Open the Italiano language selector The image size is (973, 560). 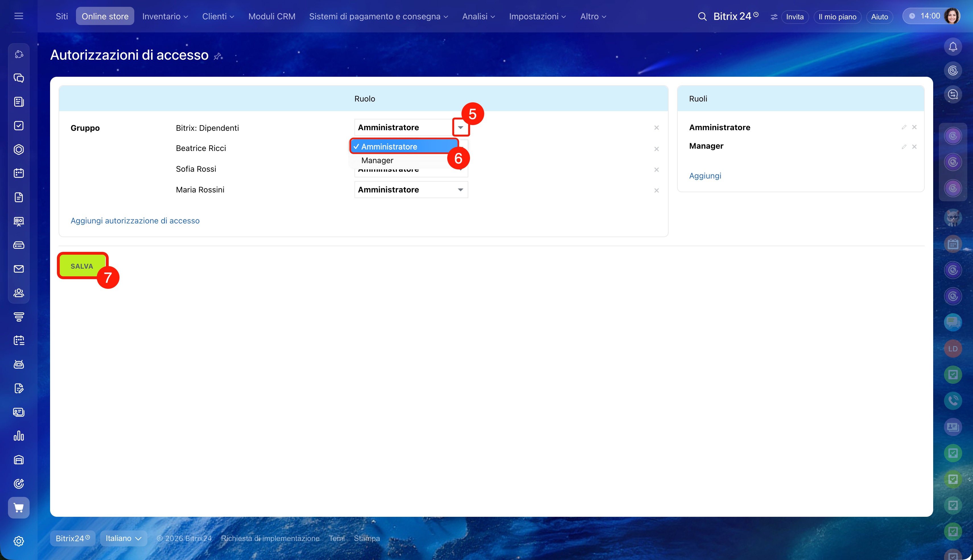point(123,538)
